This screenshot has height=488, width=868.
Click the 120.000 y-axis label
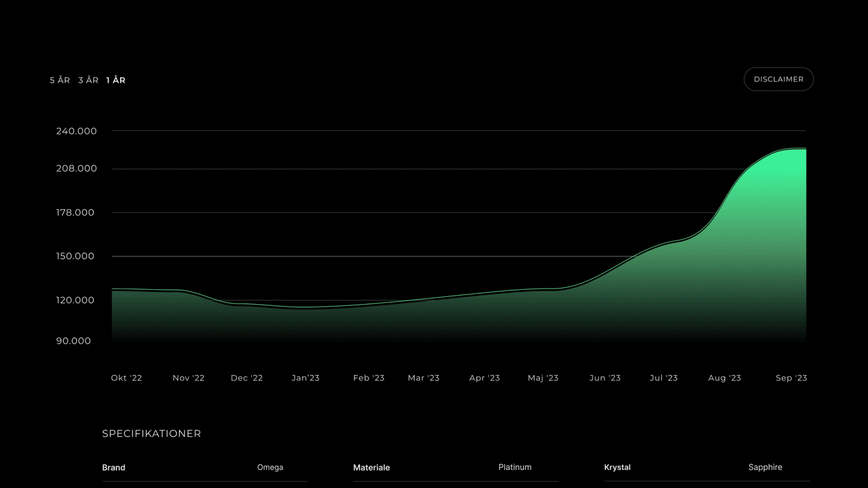coord(75,300)
